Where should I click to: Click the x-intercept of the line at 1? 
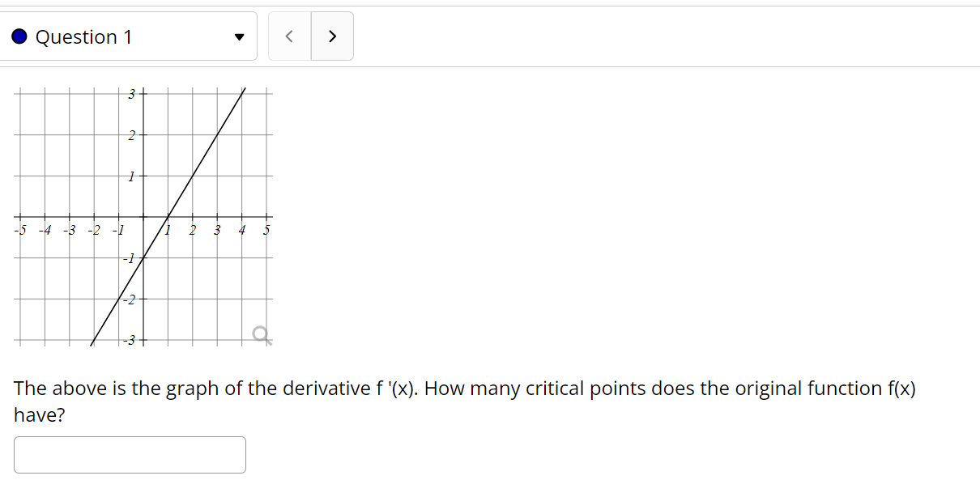click(x=168, y=216)
